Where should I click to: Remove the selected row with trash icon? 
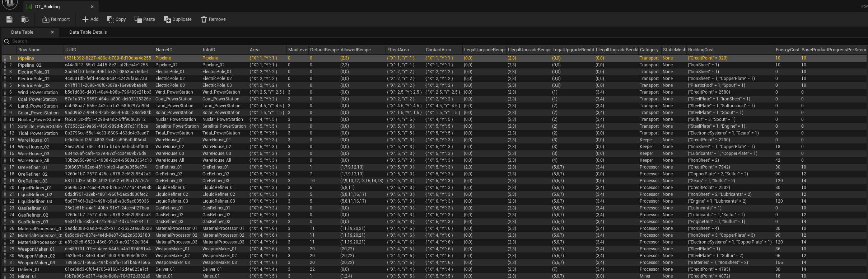pos(213,19)
